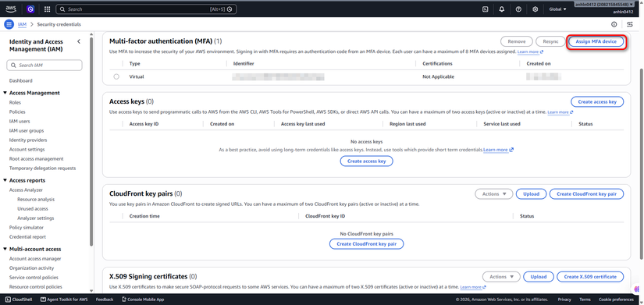Open Learn more link under No access keys
The height and width of the screenshot is (305, 644).
tap(498, 151)
